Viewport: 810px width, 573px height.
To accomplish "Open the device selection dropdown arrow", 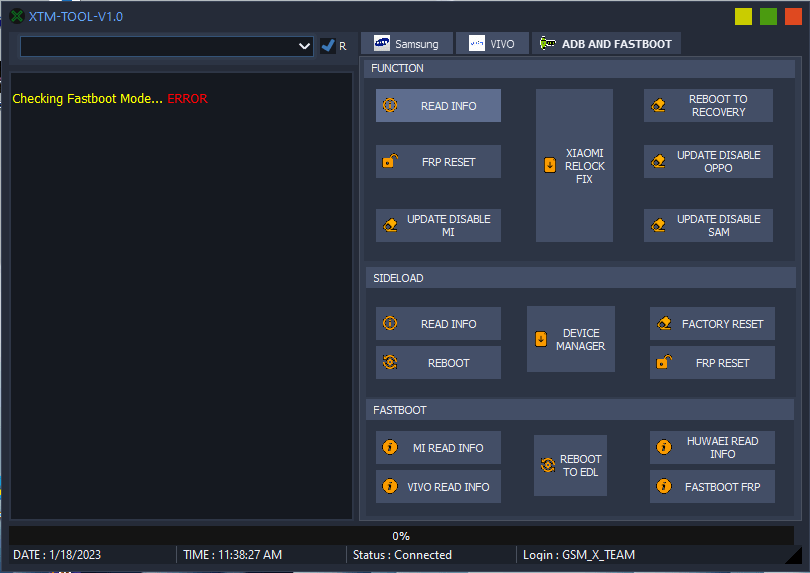I will pyautogui.click(x=304, y=47).
